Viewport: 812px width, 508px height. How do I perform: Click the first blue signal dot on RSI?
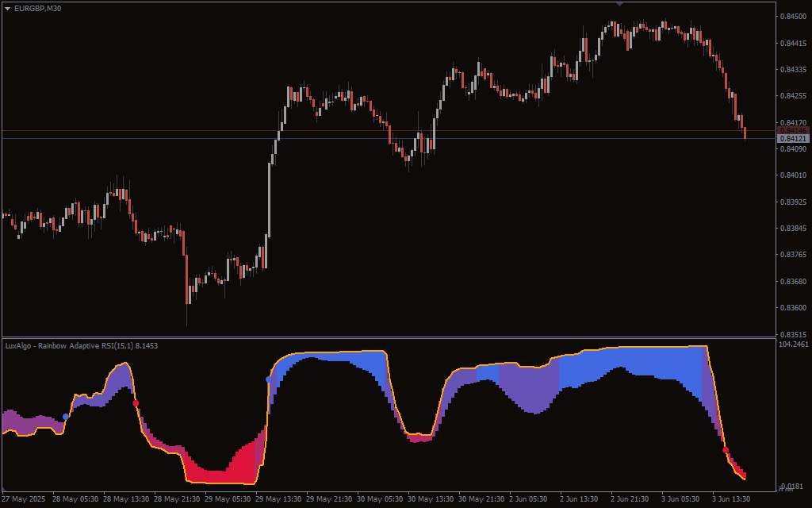[x=66, y=417]
